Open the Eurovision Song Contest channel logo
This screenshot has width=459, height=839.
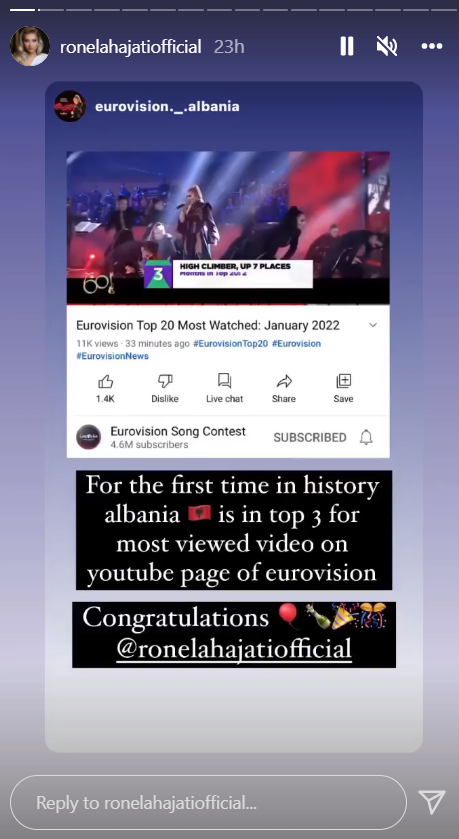[88, 437]
